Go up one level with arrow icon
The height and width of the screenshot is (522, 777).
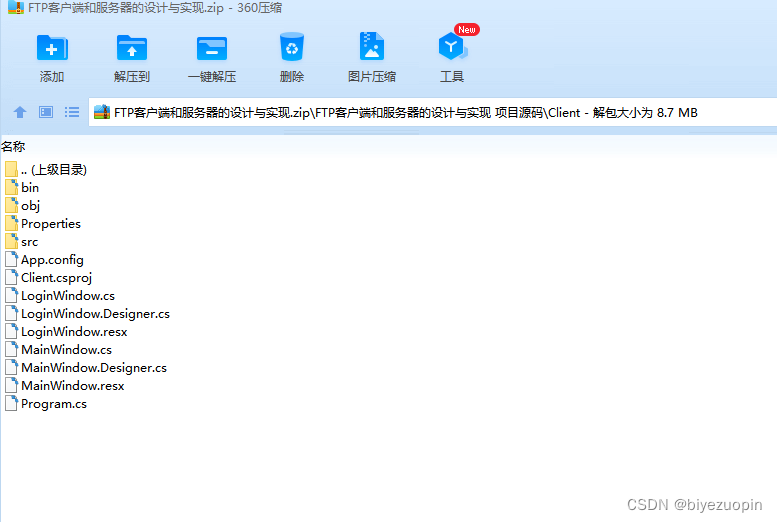click(20, 113)
